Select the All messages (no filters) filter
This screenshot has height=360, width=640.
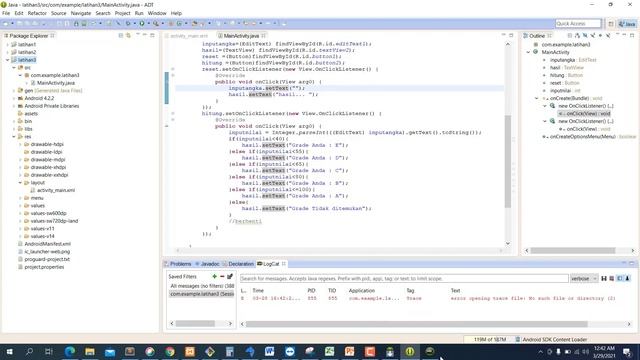(x=202, y=286)
